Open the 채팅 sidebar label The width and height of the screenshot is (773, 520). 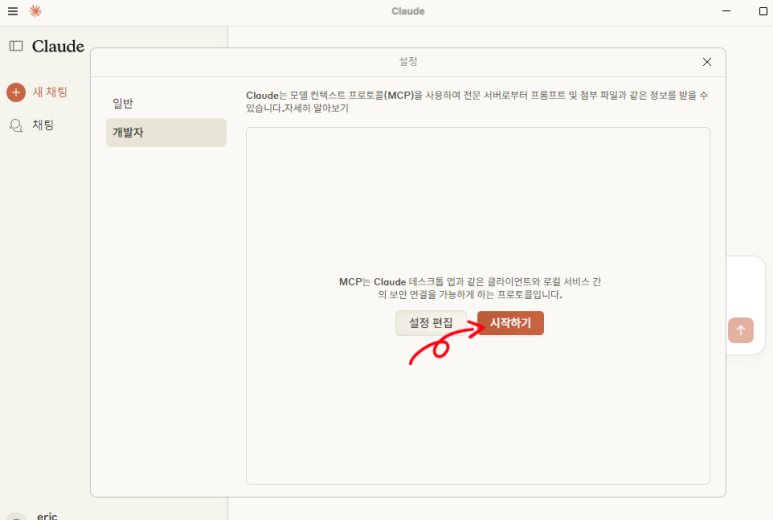43,125
